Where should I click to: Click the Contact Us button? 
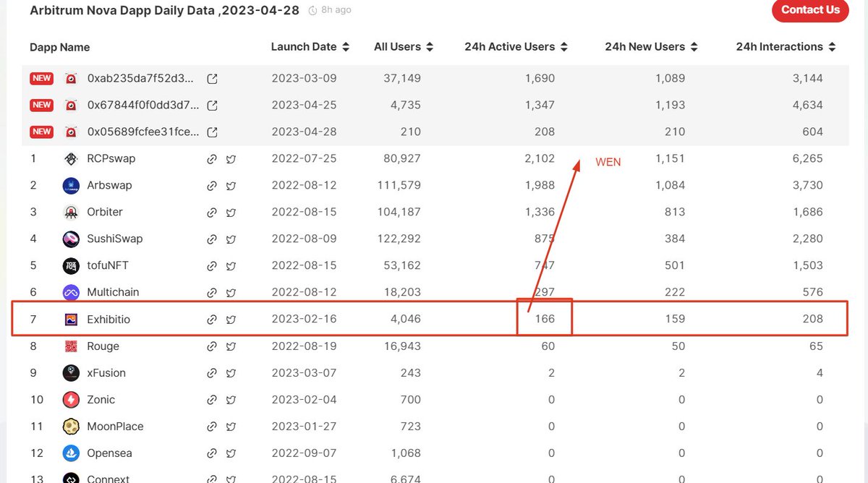pyautogui.click(x=810, y=11)
